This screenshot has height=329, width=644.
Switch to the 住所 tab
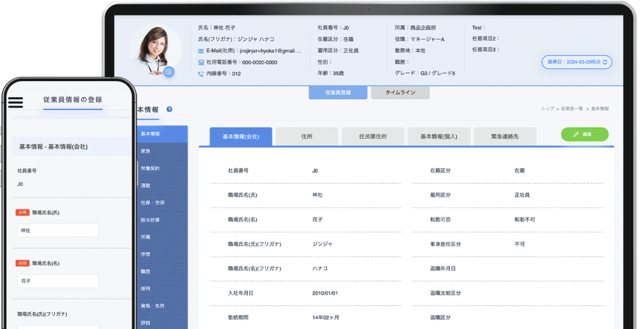pos(307,136)
